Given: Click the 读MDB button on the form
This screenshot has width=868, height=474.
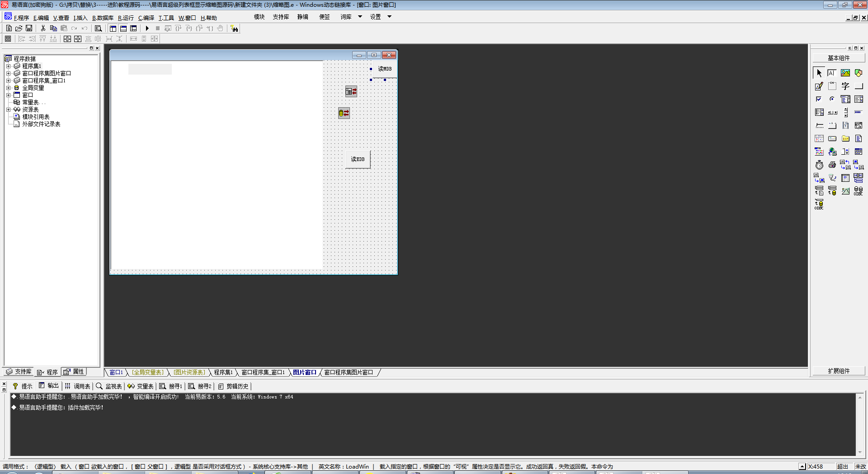Looking at the screenshot, I should click(385, 69).
